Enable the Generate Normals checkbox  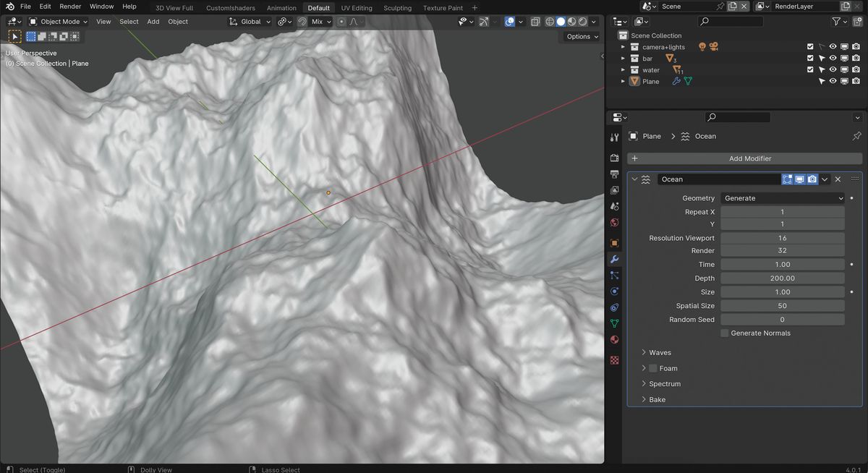(x=724, y=333)
